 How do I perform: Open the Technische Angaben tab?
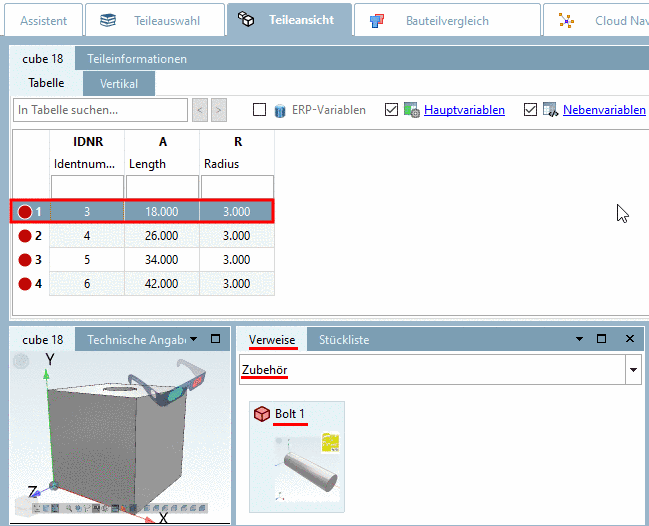click(137, 340)
